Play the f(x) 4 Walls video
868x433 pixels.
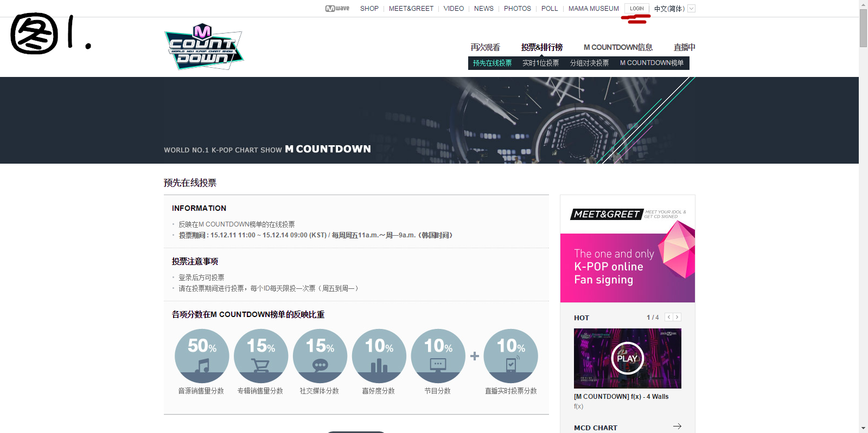click(628, 358)
